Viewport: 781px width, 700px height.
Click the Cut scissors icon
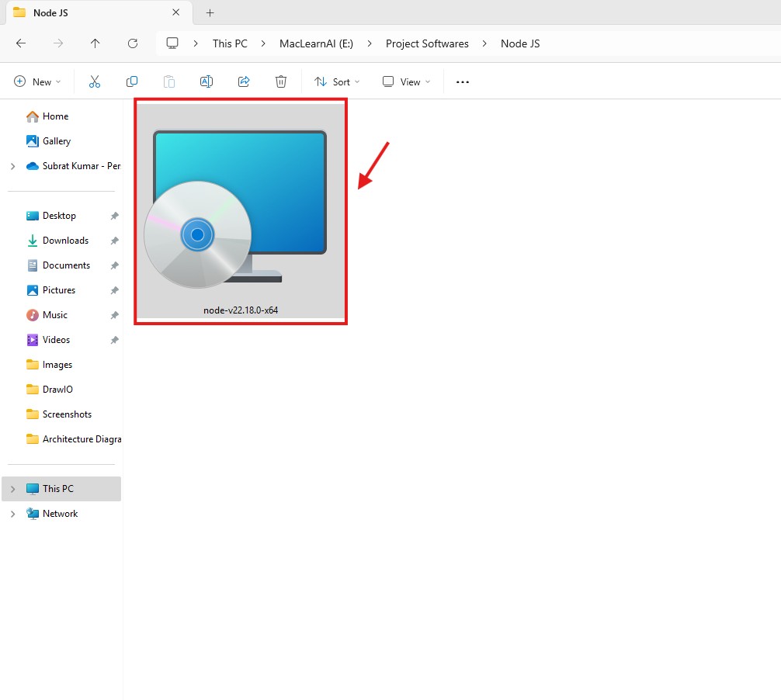pyautogui.click(x=95, y=81)
